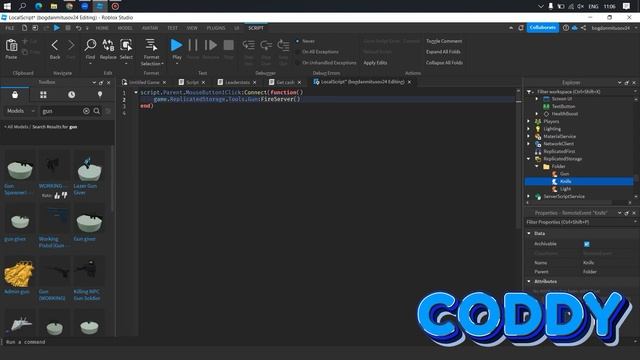Click the Stop square in the Test group
Image resolution: width=640 pixels, height=360 pixels.
coord(229,45)
